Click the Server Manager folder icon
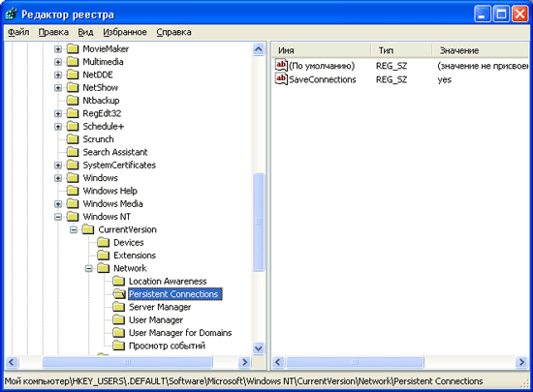Viewport: 533px width, 392px height. (118, 307)
